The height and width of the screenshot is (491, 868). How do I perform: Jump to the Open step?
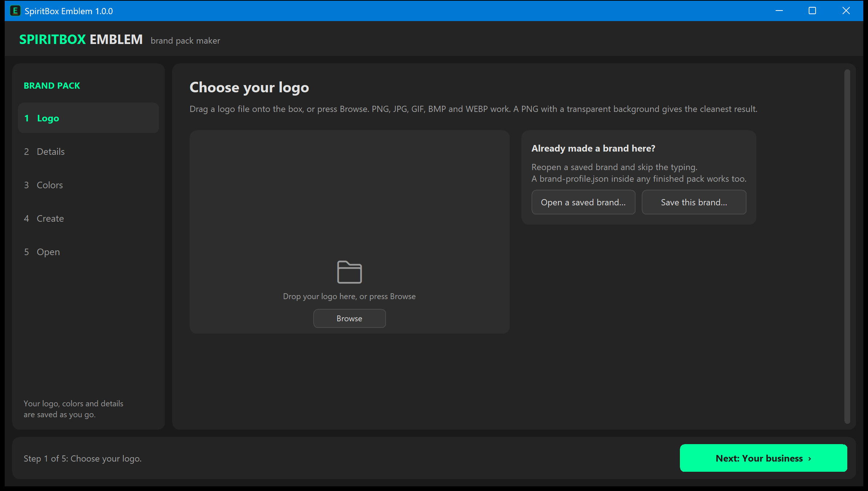click(x=88, y=252)
